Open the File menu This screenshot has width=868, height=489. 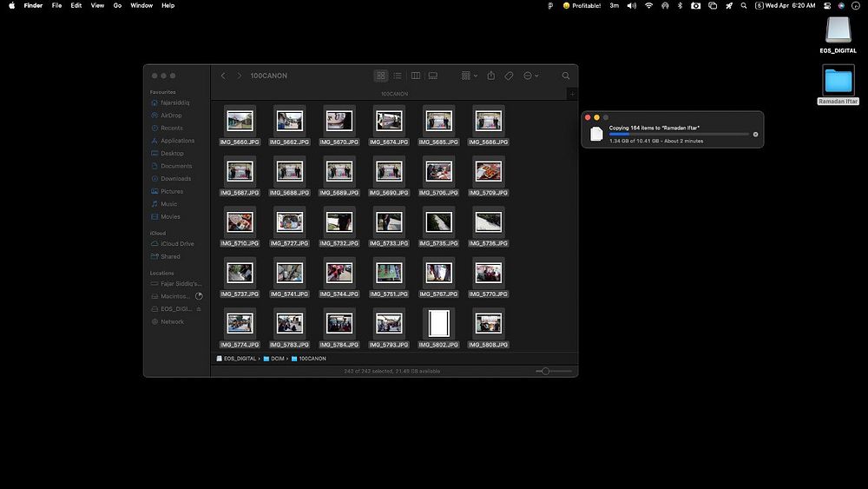56,5
